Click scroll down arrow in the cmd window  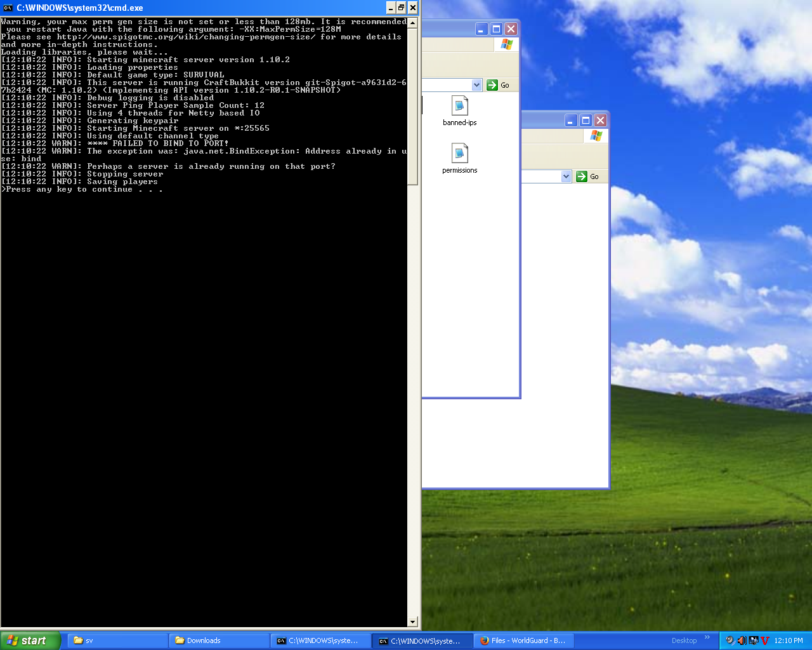(413, 622)
